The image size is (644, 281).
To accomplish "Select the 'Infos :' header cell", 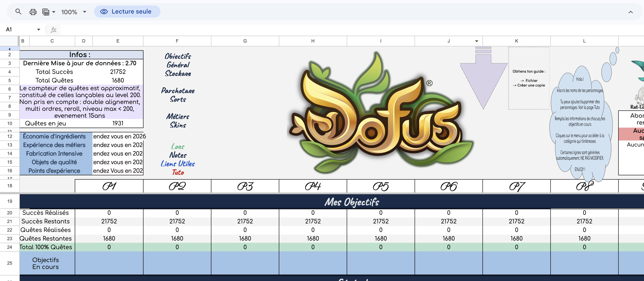I will click(81, 55).
